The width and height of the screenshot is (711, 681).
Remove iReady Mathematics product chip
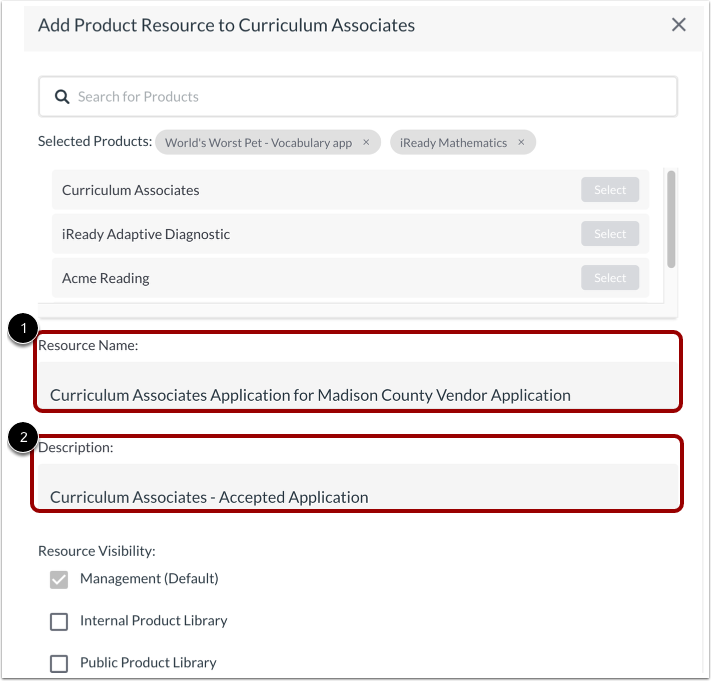pyautogui.click(x=521, y=143)
